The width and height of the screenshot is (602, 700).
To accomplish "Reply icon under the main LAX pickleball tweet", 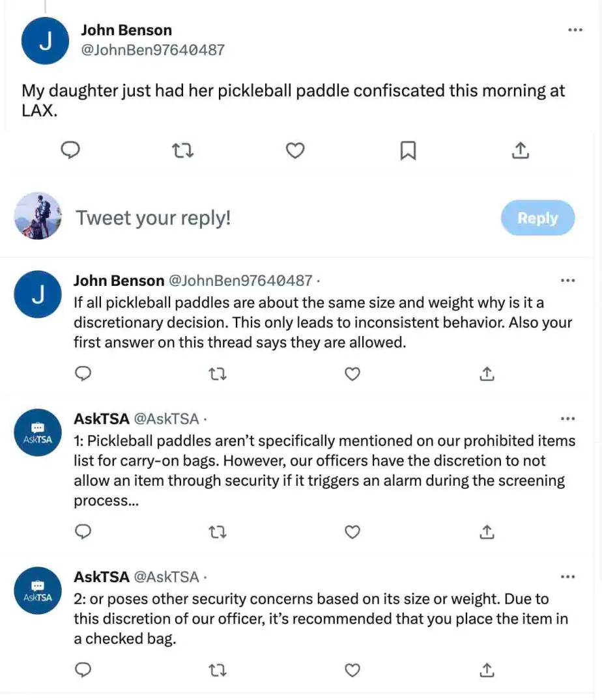I will point(70,150).
